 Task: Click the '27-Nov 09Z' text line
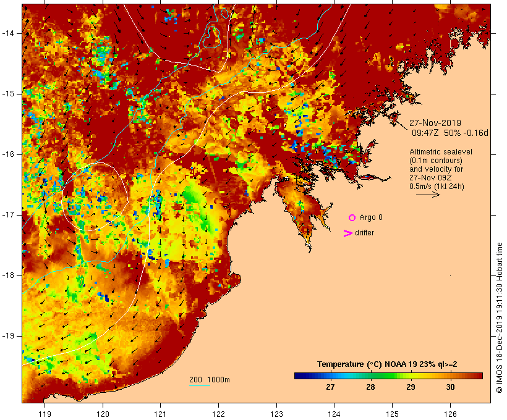coord(430,178)
